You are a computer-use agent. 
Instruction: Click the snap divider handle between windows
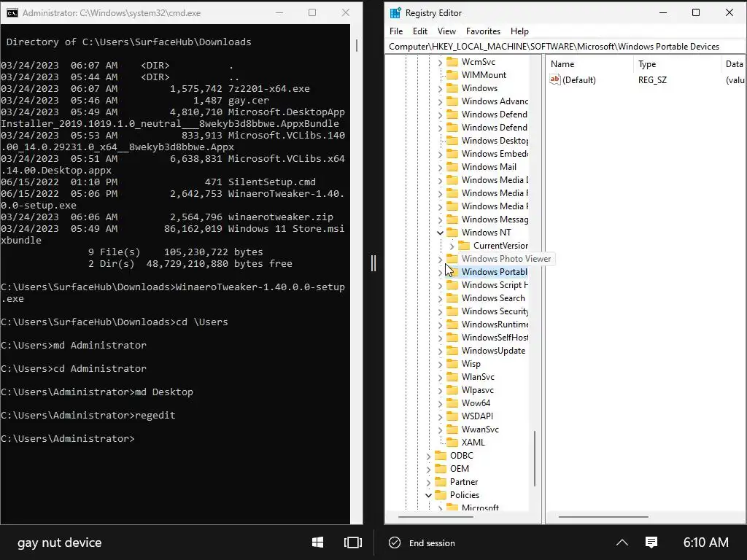click(373, 262)
